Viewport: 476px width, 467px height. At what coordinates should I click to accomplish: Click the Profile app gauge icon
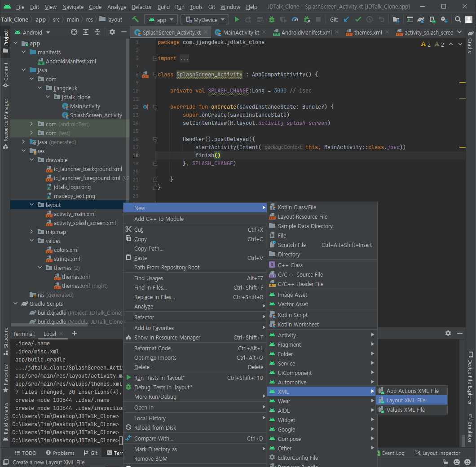295,19
